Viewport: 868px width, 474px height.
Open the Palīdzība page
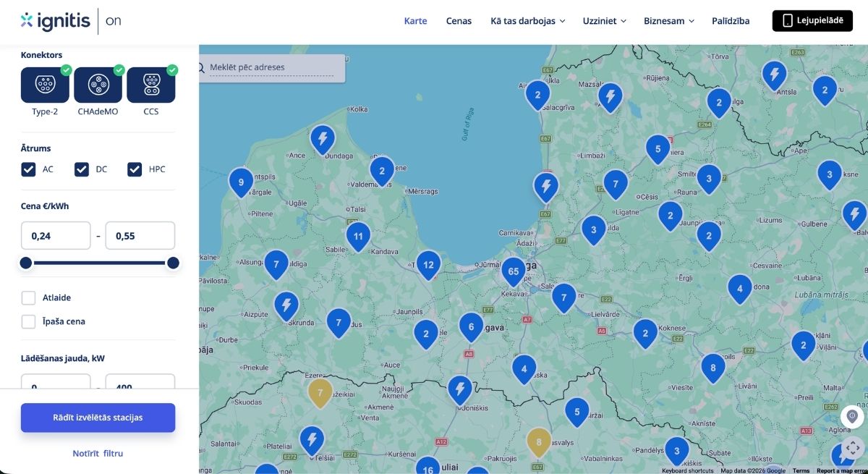[x=731, y=21]
